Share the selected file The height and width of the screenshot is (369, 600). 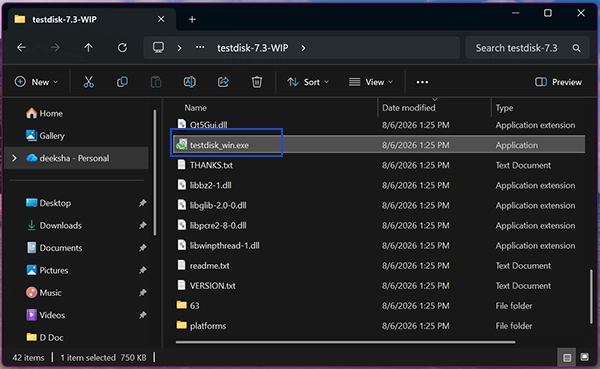point(223,82)
